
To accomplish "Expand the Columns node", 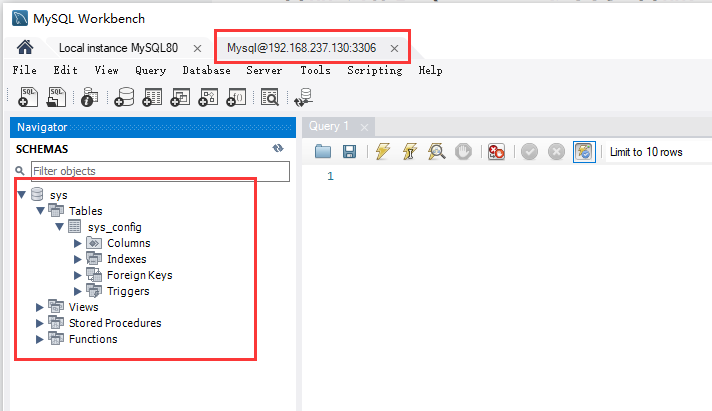I will tap(78, 243).
